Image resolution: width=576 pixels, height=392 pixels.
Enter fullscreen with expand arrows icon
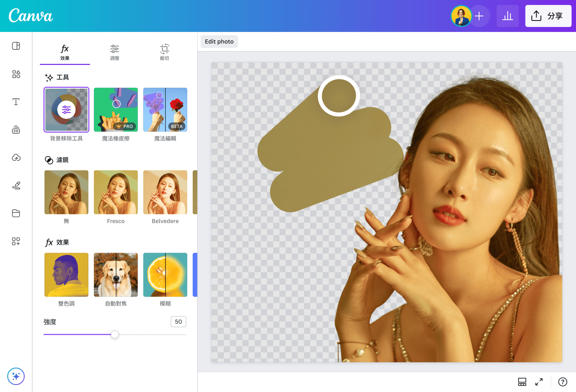tap(539, 382)
